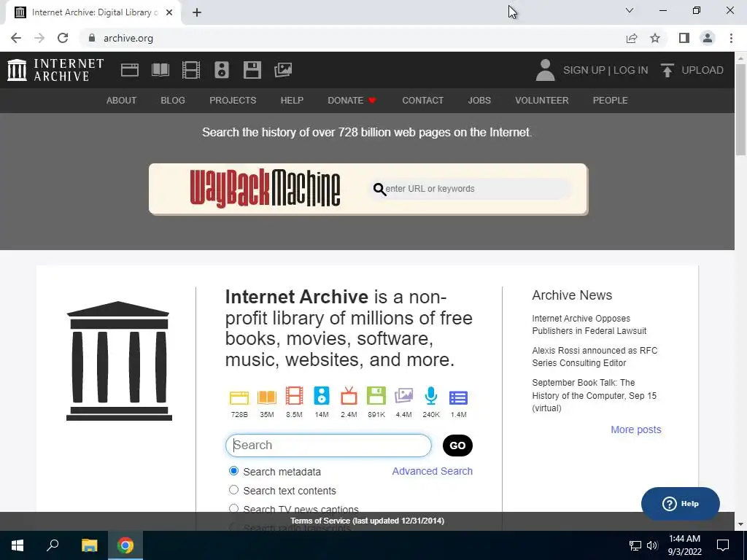This screenshot has width=747, height=560.
Task: Select the Search metadata radio button
Action: [x=233, y=471]
